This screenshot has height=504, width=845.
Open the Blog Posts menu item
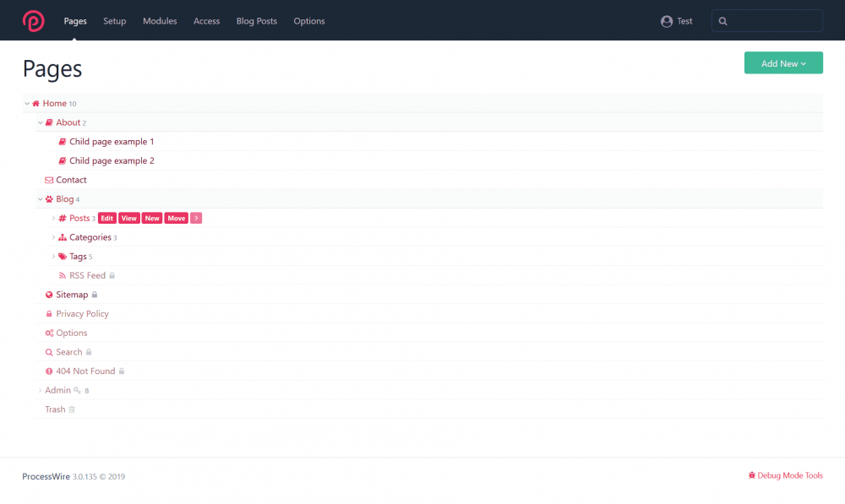tap(256, 21)
